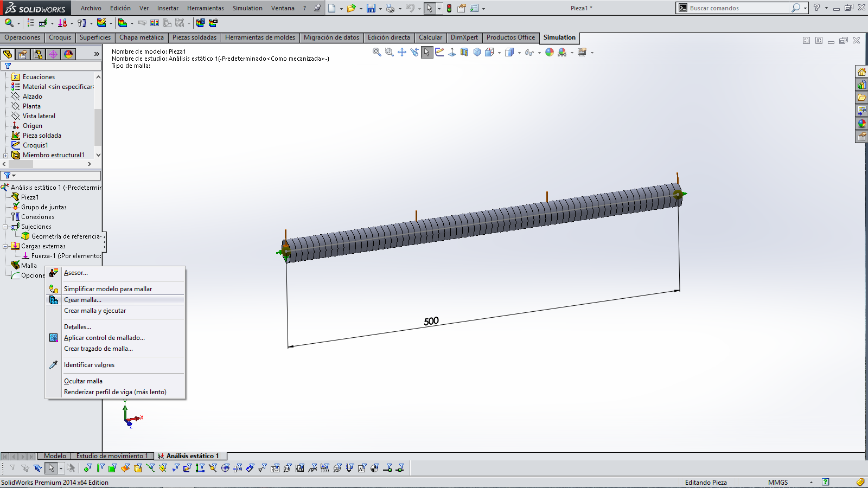The height and width of the screenshot is (488, 868).
Task: Click the Filter Vertices selection icon
Action: pyautogui.click(x=87, y=468)
